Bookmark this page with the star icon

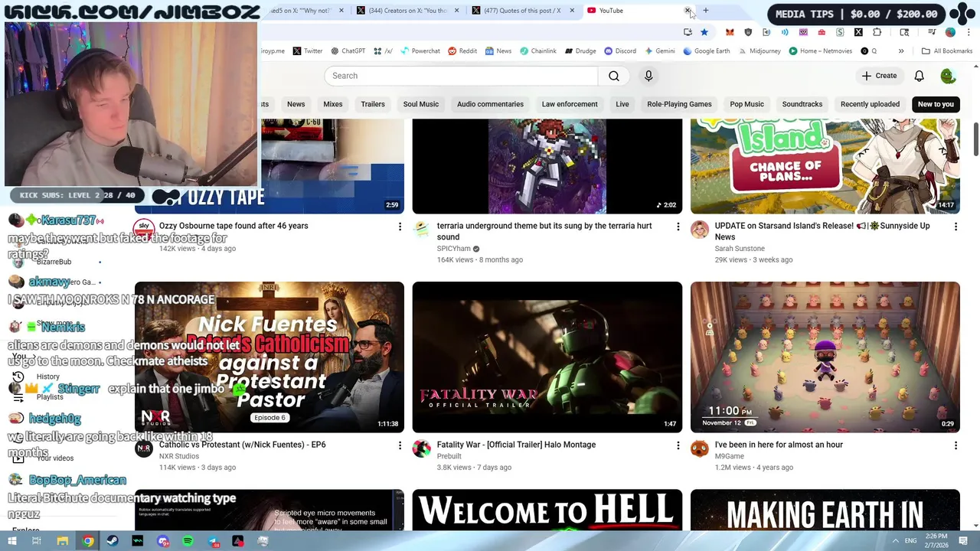coord(704,32)
